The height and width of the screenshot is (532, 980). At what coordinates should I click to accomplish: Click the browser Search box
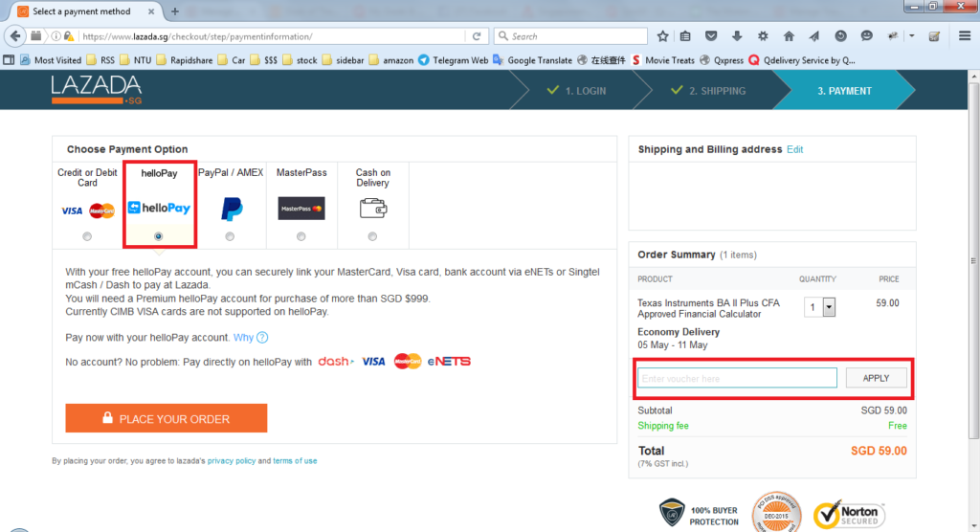click(x=570, y=36)
